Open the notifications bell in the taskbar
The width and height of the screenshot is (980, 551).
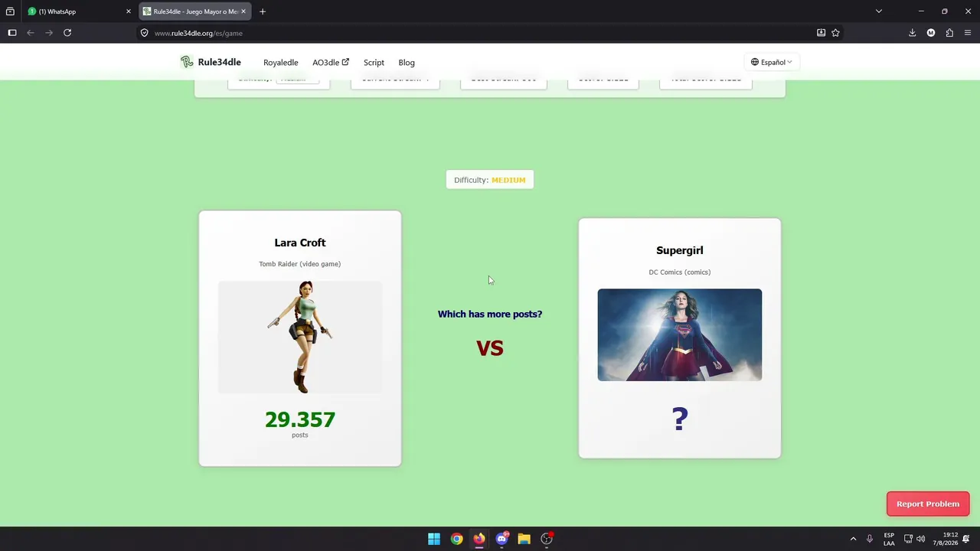click(x=967, y=539)
